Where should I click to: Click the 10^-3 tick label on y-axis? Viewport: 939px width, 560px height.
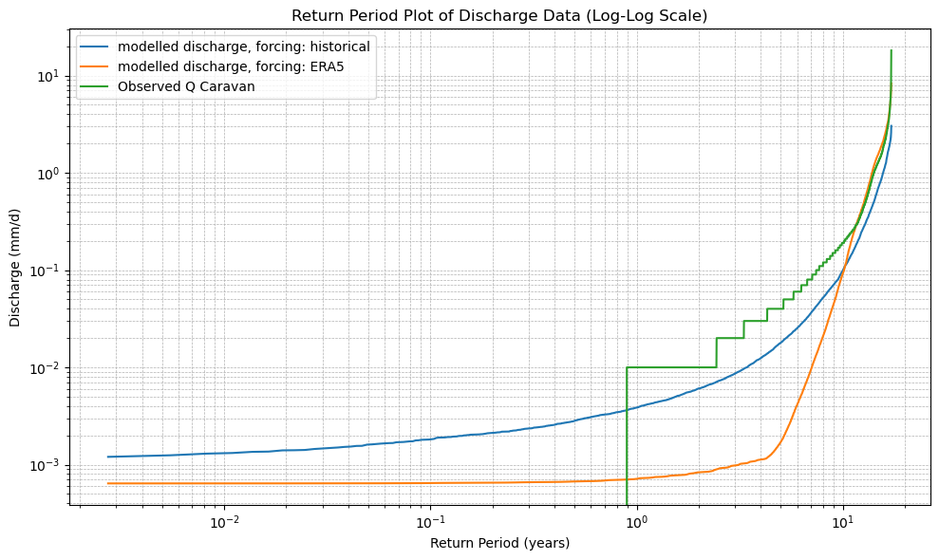point(45,466)
